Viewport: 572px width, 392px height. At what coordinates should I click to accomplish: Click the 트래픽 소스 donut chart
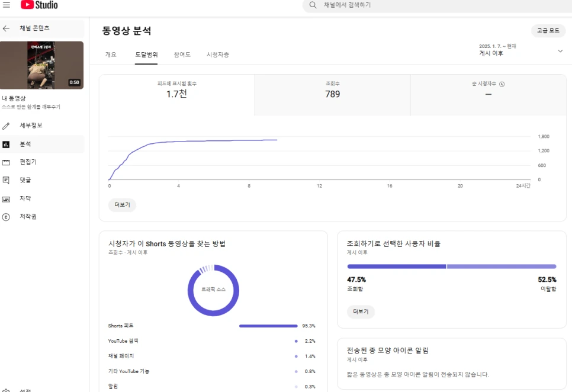pyautogui.click(x=213, y=290)
